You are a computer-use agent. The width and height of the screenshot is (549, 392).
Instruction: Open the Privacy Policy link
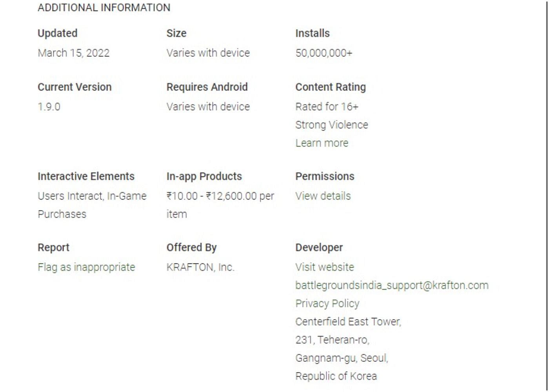327,303
